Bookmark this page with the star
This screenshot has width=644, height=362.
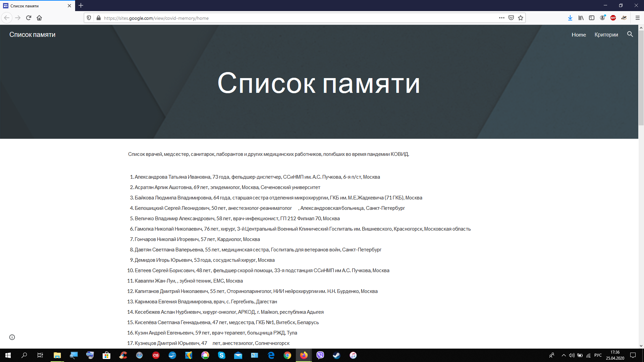520,18
